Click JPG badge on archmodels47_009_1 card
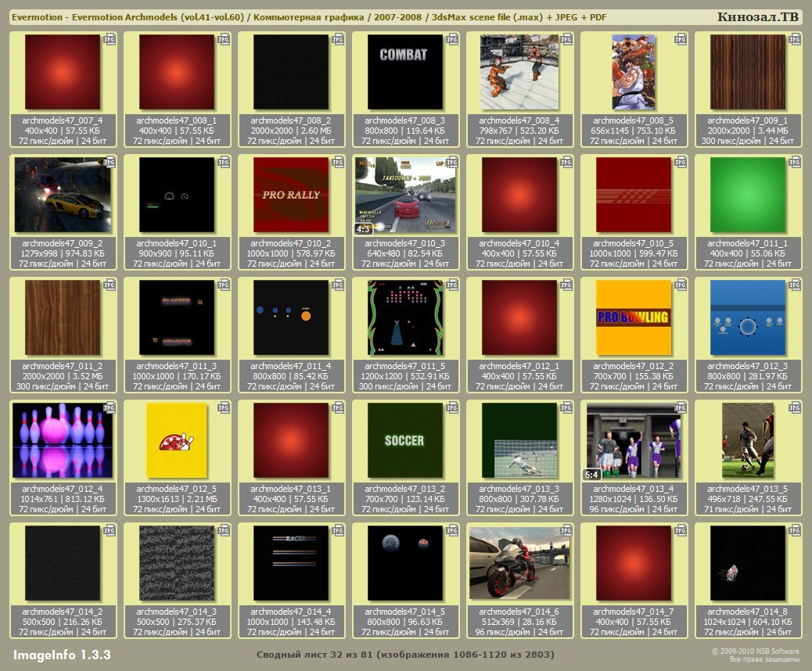Screen dimensions: 812x671 pos(795,39)
